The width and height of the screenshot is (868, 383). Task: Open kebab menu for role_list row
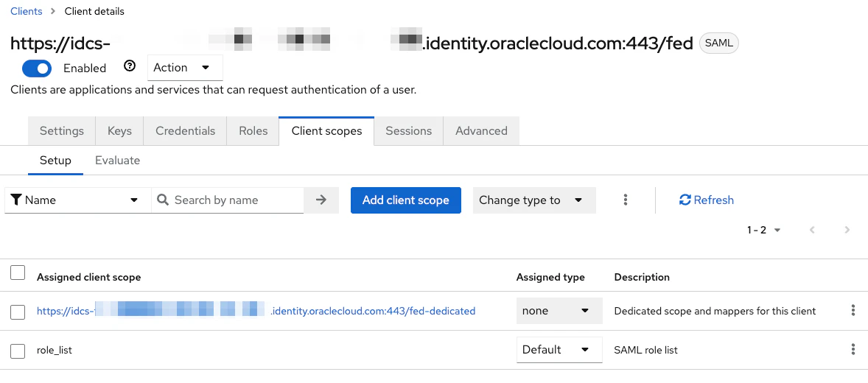point(853,349)
